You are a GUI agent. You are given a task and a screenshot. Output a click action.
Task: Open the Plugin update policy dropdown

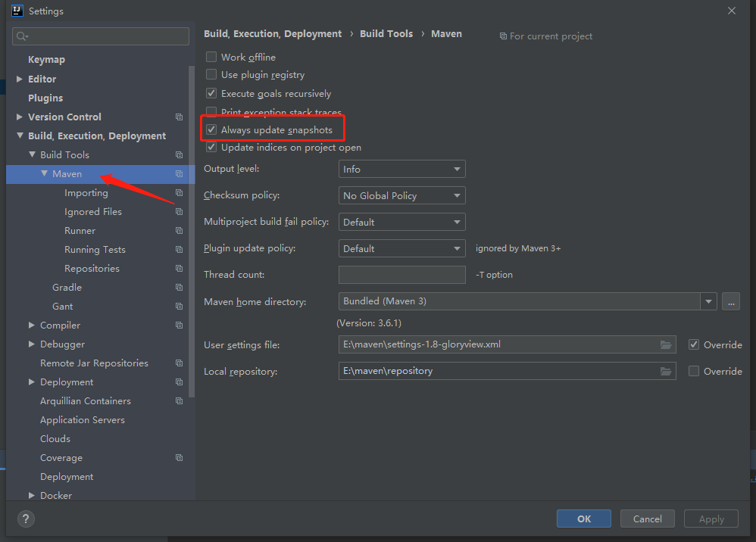coord(401,248)
